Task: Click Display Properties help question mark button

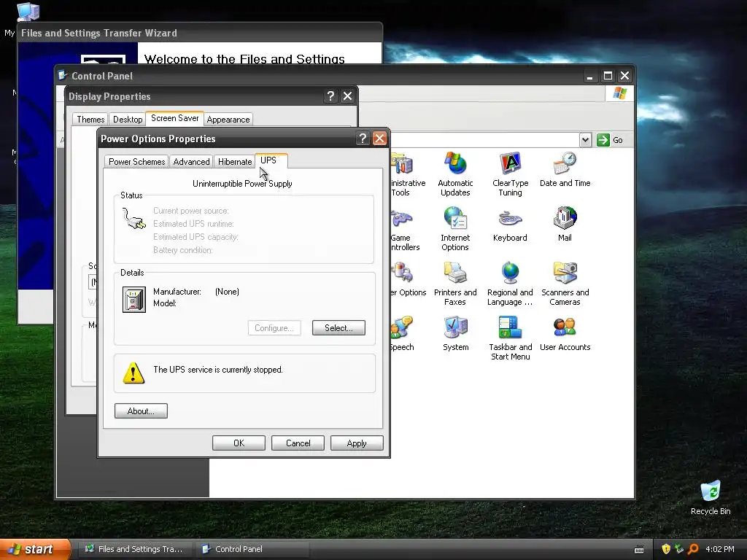Action: (x=330, y=96)
